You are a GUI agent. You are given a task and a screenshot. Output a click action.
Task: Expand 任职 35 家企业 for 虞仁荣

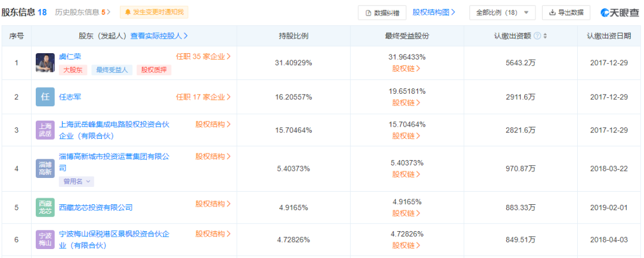point(203,57)
